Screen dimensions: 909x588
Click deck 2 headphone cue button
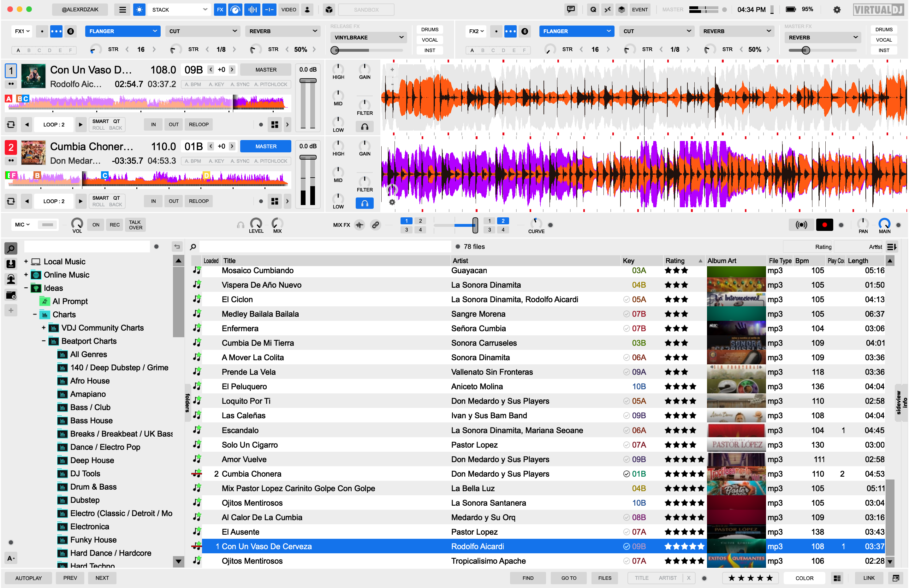(364, 203)
